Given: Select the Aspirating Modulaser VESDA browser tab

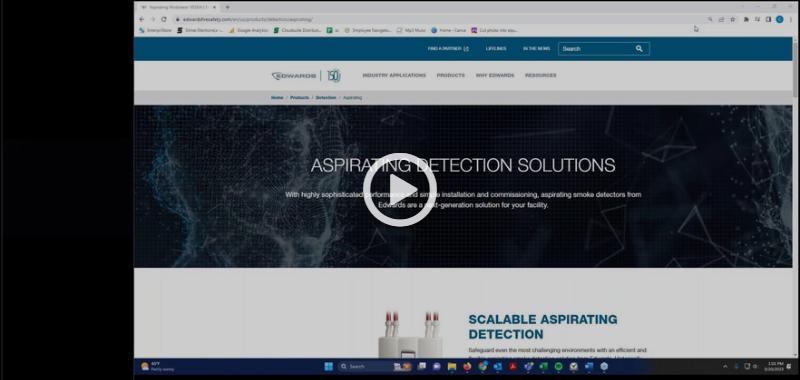Looking at the screenshot, I should pos(178,7).
